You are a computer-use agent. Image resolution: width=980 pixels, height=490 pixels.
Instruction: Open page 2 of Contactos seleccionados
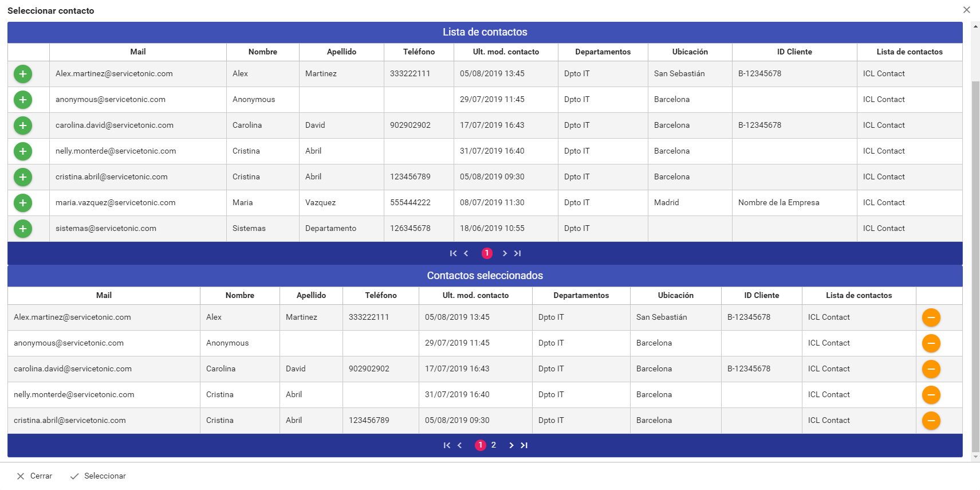[x=494, y=445]
